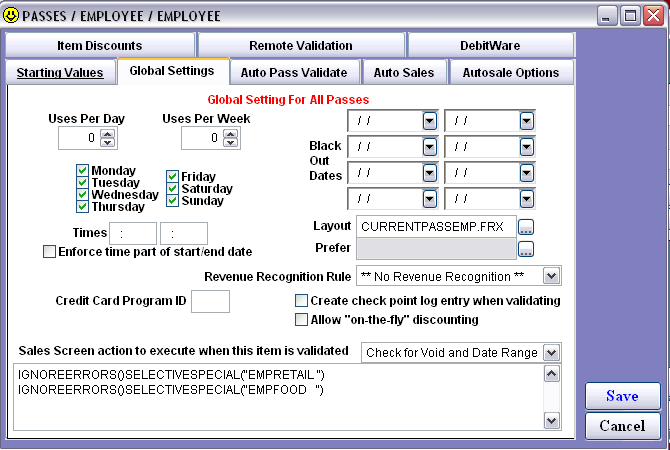Image resolution: width=670 pixels, height=450 pixels.
Task: Increase Uses Per Week value
Action: coord(230,134)
